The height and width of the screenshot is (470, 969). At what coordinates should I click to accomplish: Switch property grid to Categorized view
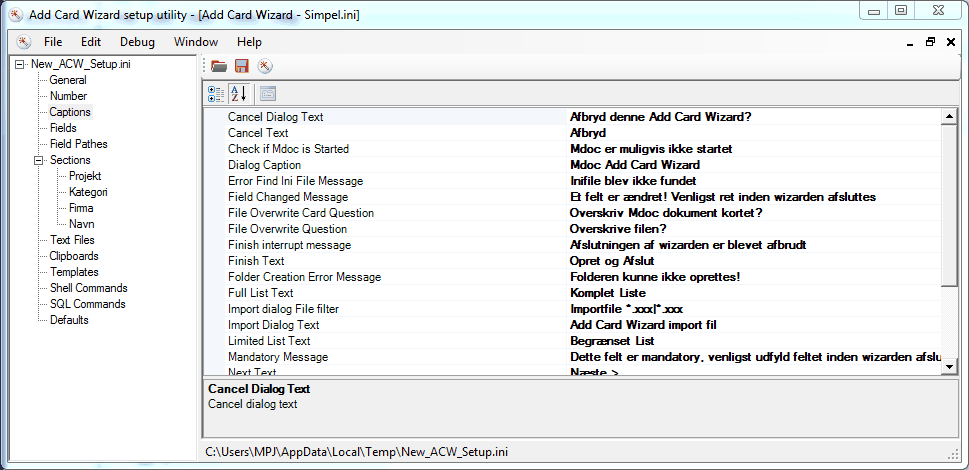coord(216,94)
